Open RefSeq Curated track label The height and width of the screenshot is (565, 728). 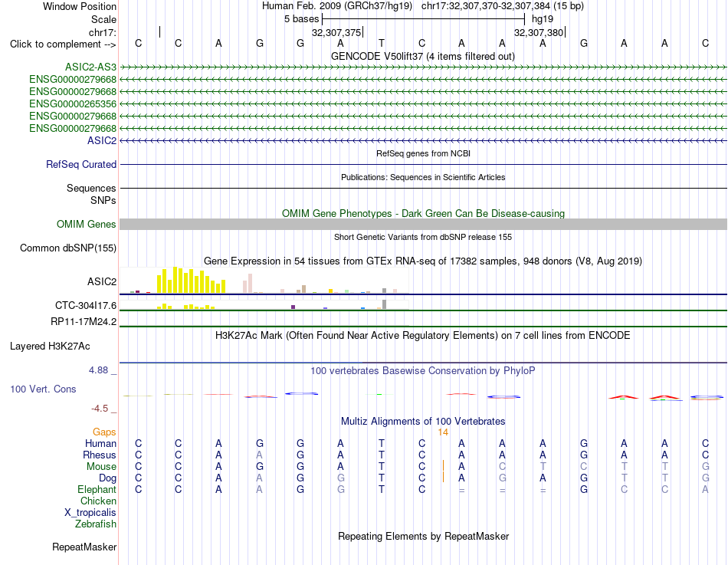coord(81,165)
